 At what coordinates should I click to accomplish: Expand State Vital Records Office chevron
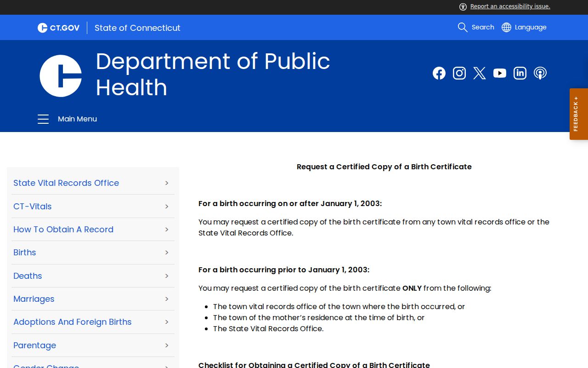(167, 183)
